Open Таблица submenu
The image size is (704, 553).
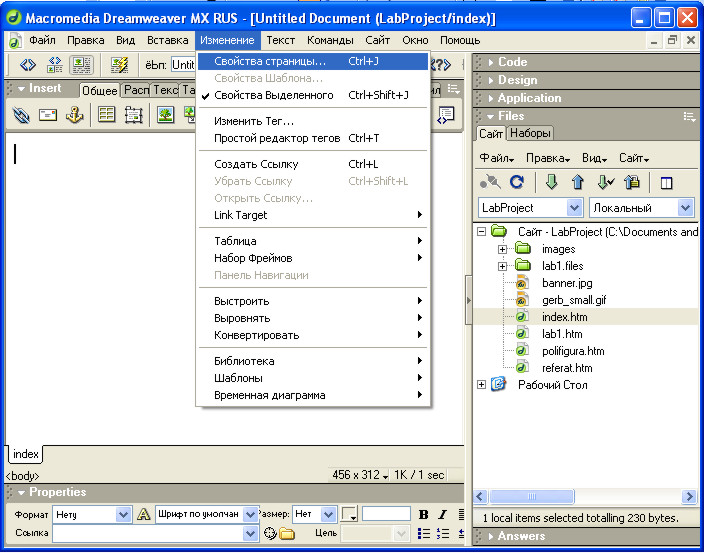coord(313,241)
